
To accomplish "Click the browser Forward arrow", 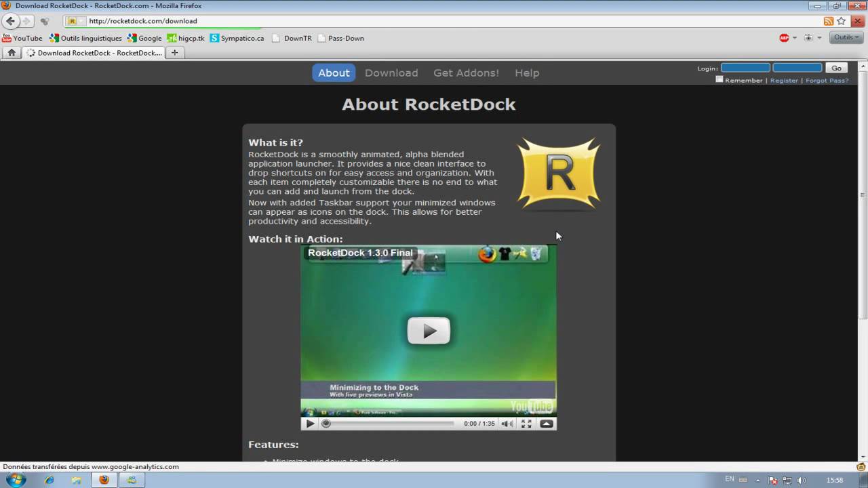I will (26, 21).
